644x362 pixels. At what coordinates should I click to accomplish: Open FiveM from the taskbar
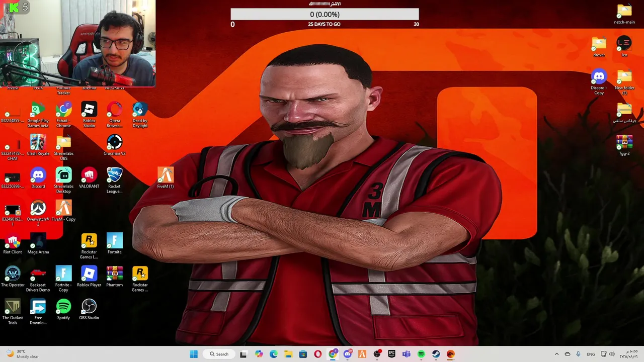tap(362, 354)
